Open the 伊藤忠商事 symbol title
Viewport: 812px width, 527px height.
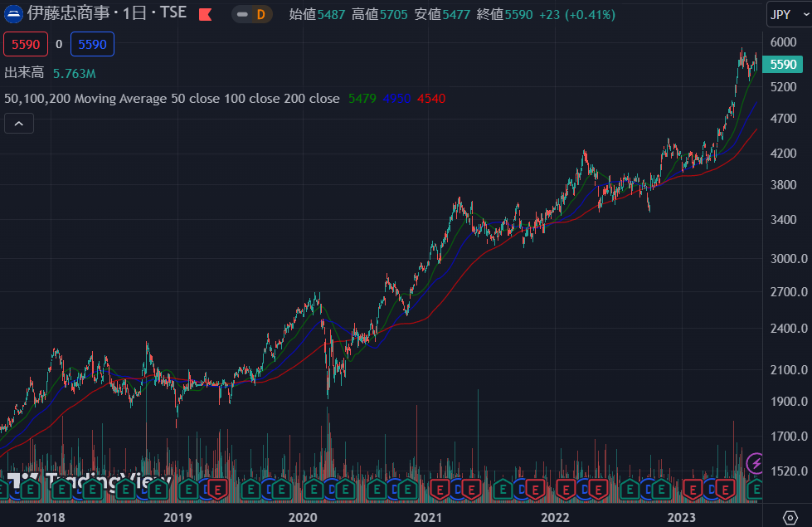tap(107, 13)
